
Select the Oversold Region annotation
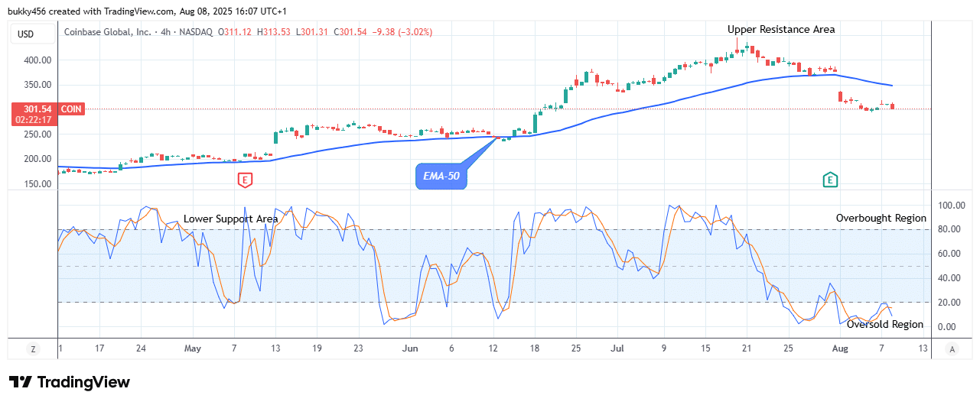tap(884, 324)
